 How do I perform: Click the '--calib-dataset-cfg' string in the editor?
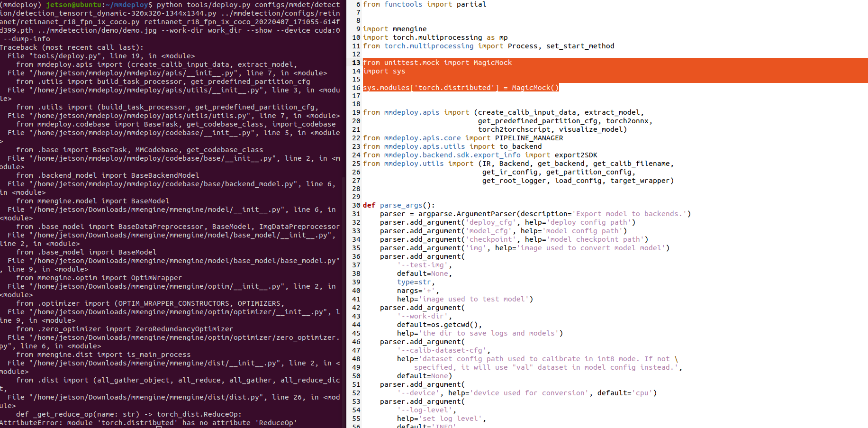coord(442,350)
